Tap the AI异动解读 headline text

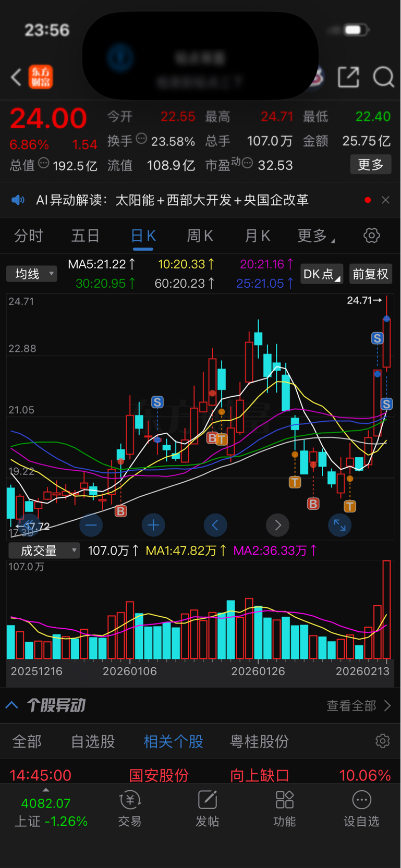coord(173,200)
